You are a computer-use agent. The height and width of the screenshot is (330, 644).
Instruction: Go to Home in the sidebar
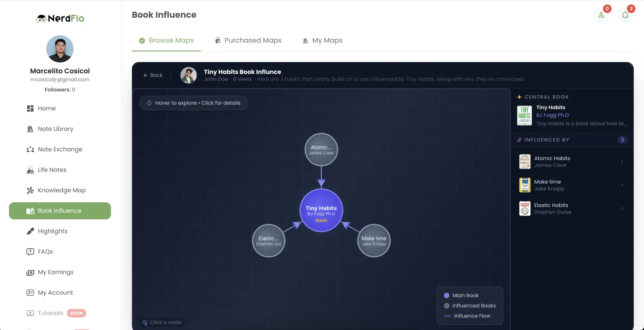60,108
